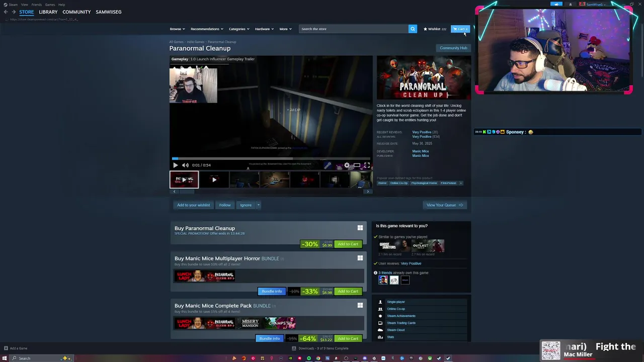The height and width of the screenshot is (362, 644).
Task: Open the Community Hub
Action: pyautogui.click(x=453, y=48)
